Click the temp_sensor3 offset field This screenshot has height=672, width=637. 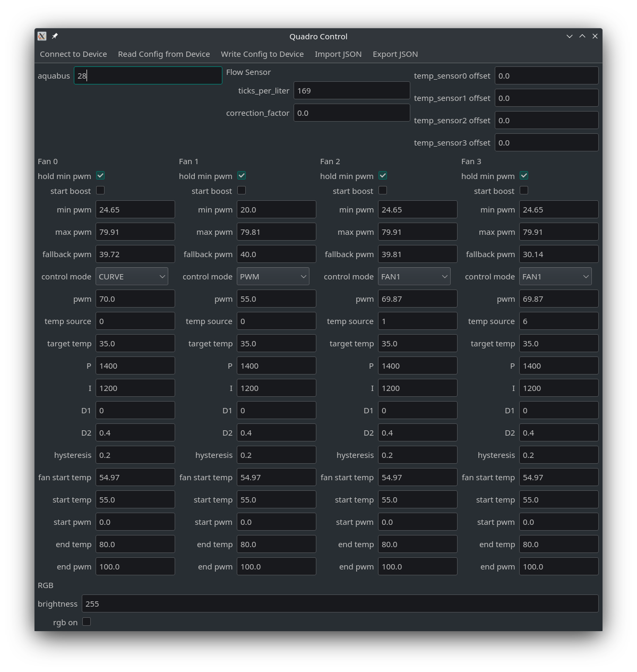click(x=547, y=142)
